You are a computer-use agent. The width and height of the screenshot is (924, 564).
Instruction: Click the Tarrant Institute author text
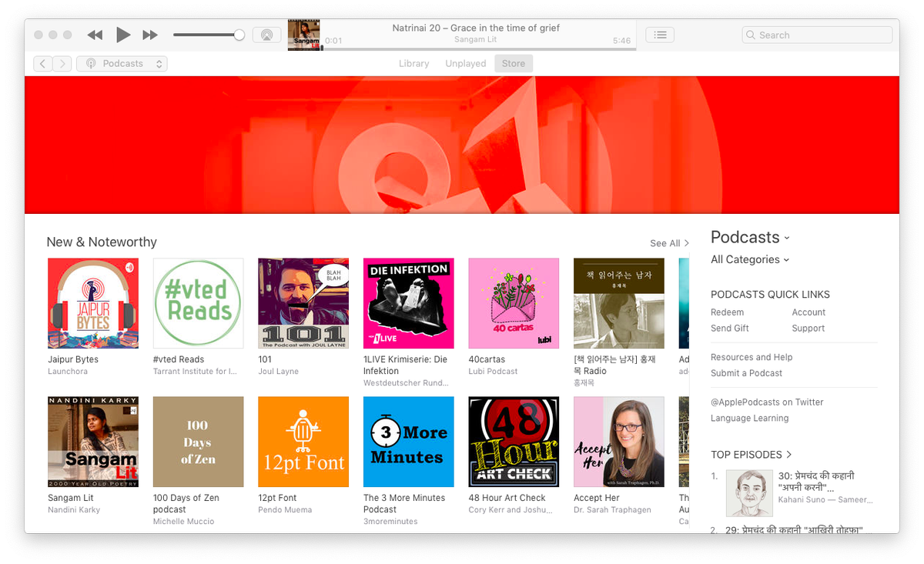[195, 372]
